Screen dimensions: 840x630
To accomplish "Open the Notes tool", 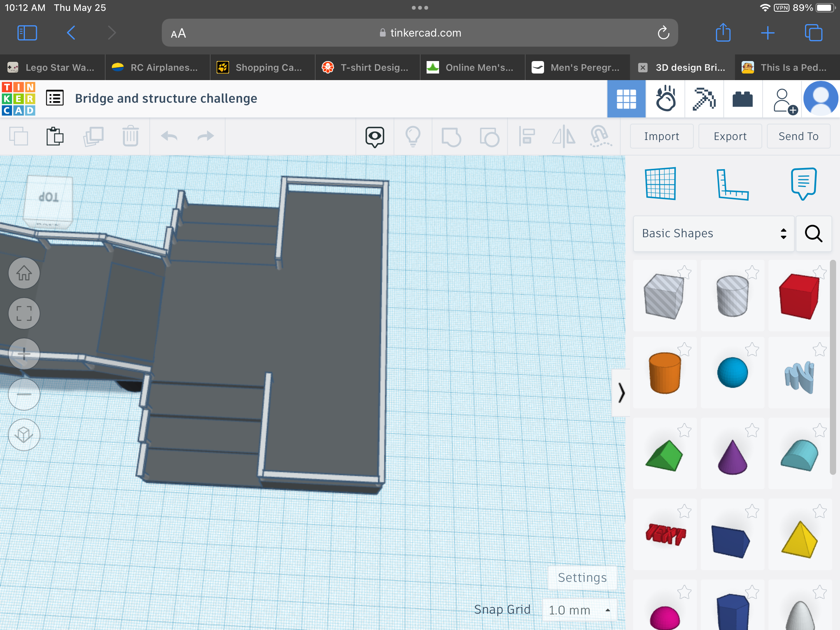I will 803,184.
